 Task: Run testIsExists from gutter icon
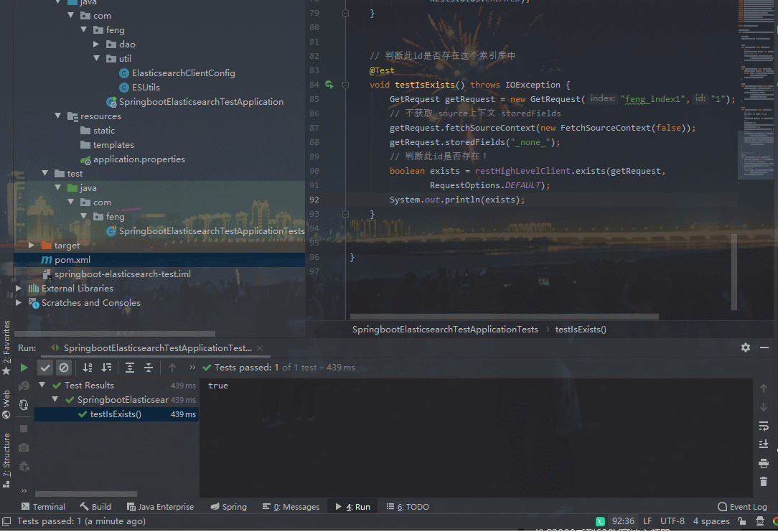click(329, 85)
